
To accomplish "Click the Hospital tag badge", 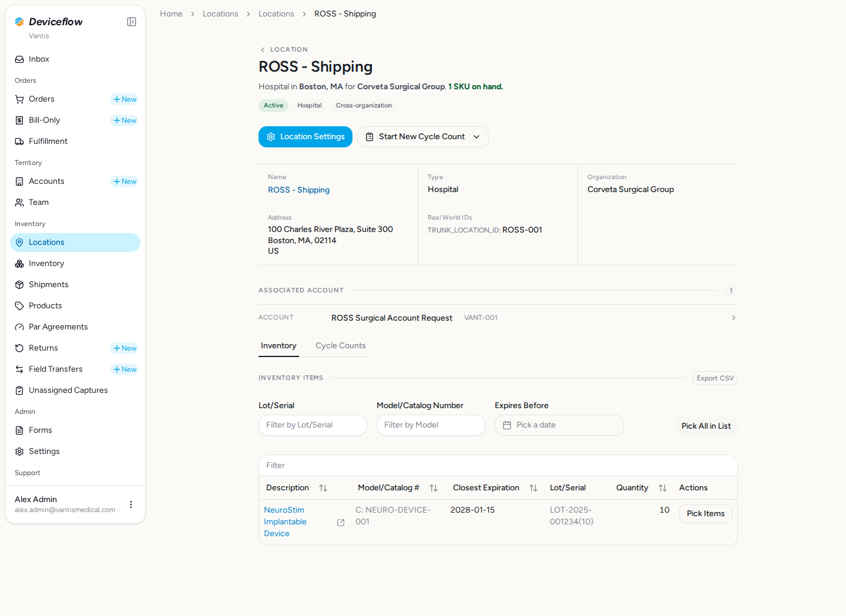I will click(x=310, y=106).
